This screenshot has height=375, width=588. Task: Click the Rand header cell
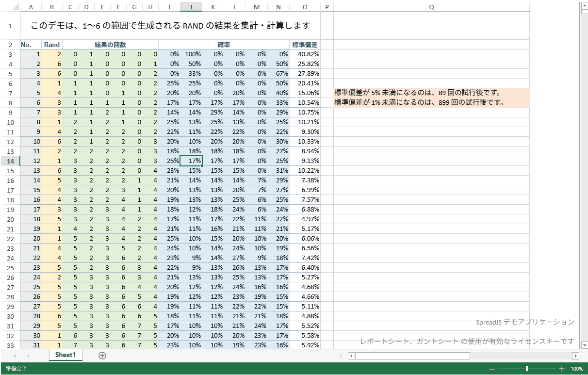click(52, 45)
